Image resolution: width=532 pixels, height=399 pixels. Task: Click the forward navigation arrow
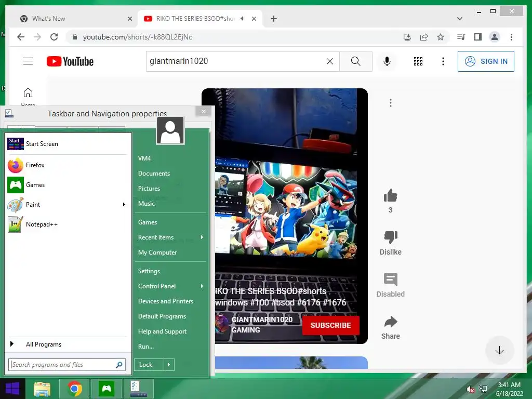[x=37, y=37]
